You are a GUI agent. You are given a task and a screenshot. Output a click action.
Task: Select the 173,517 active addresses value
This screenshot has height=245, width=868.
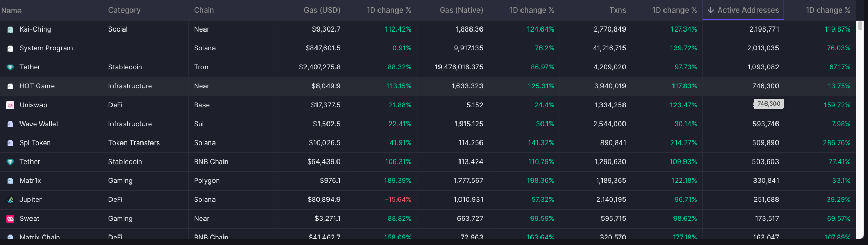tap(766, 219)
